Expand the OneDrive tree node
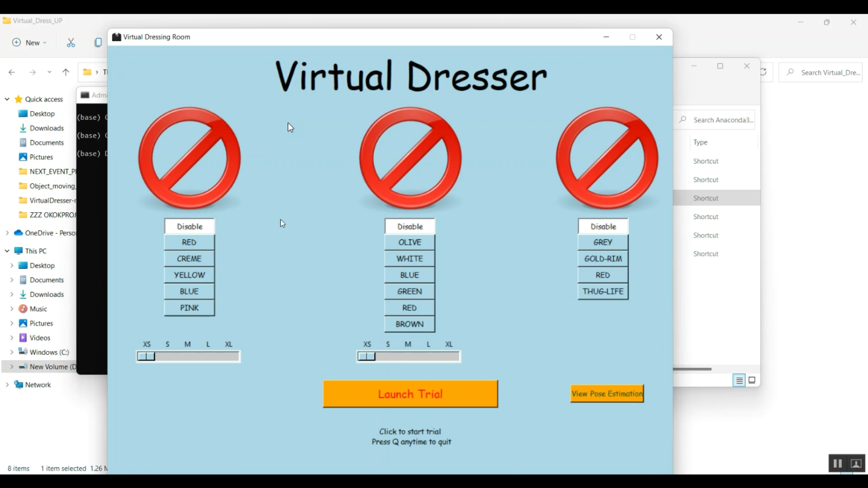The height and width of the screenshot is (488, 868). pos(7,233)
